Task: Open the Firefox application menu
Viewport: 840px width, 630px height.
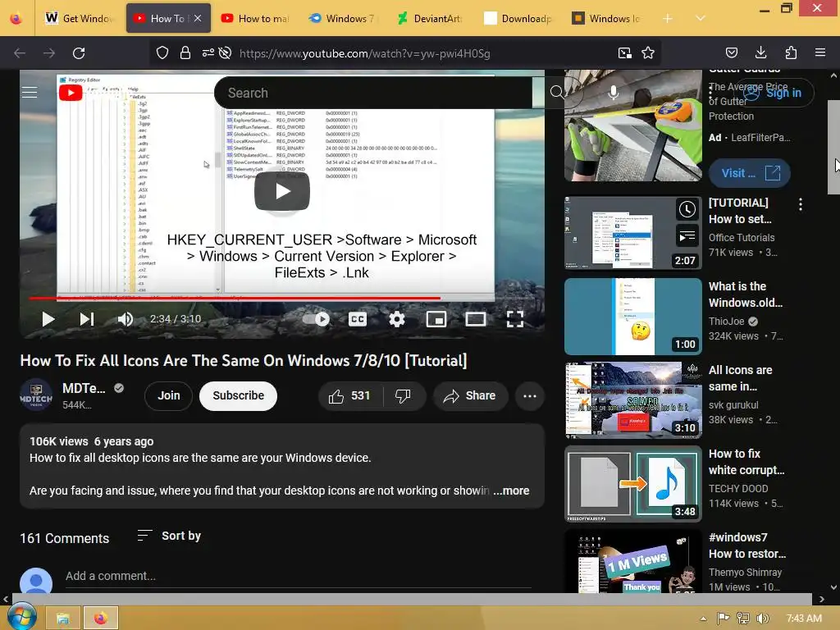Action: 820,53
